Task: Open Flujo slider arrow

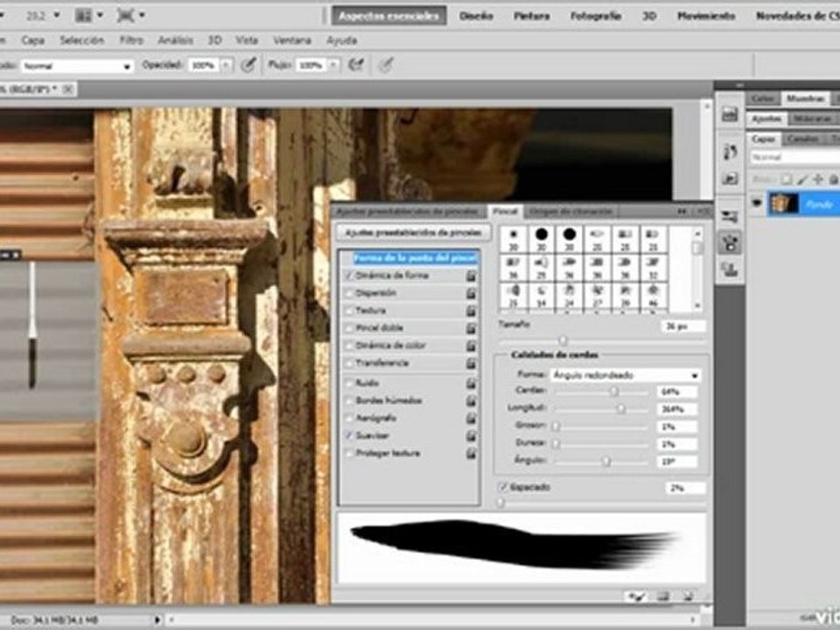Action: coord(333,66)
